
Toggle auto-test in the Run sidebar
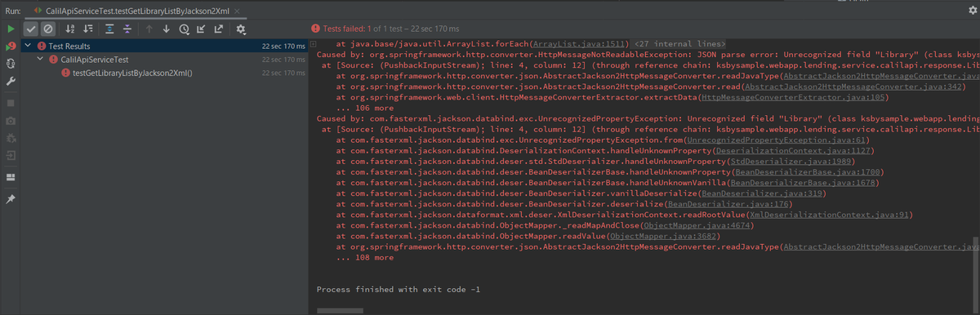point(11,64)
